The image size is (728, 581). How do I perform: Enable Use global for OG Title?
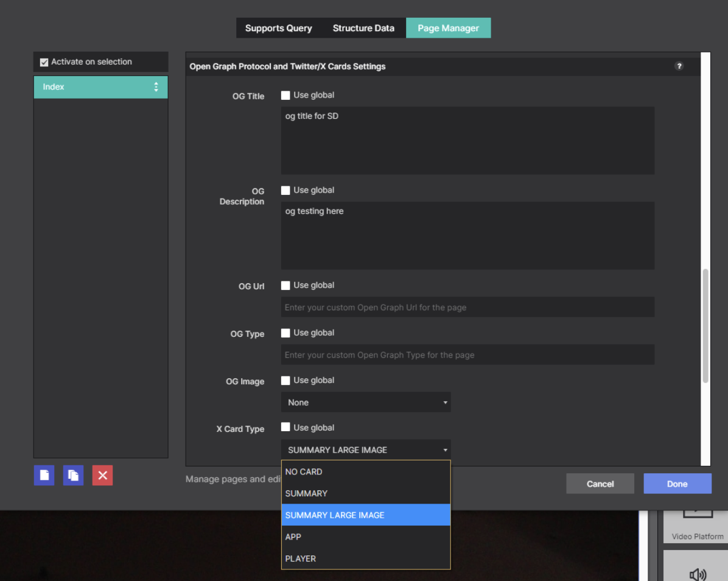[285, 96]
